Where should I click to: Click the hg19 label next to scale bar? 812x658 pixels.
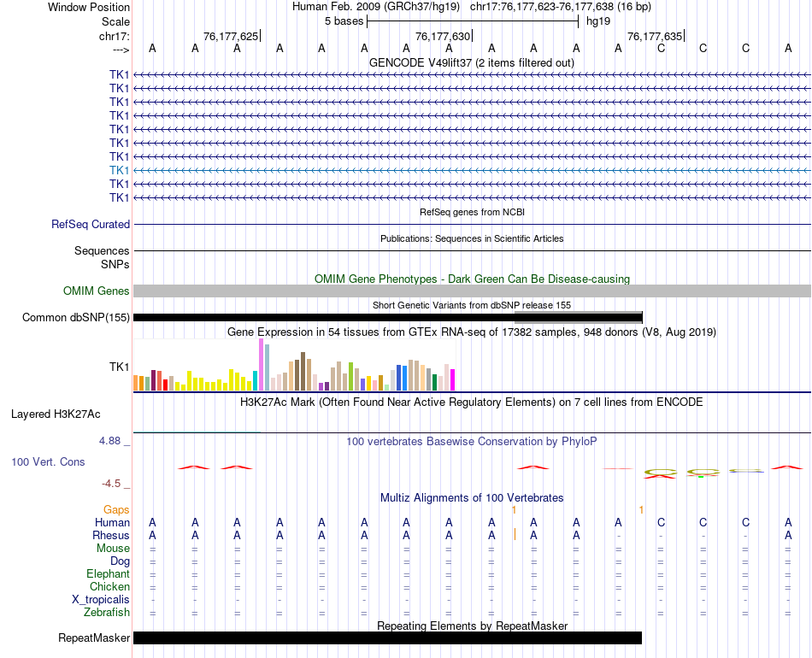point(598,21)
